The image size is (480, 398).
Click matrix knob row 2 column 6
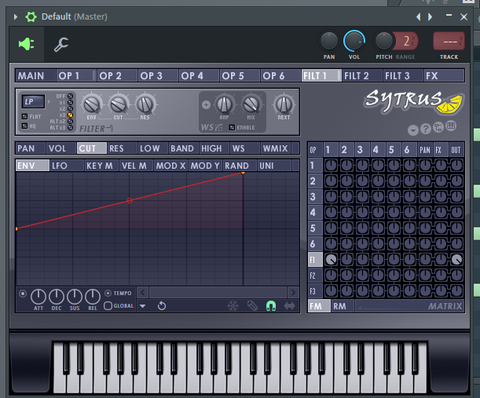(409, 181)
